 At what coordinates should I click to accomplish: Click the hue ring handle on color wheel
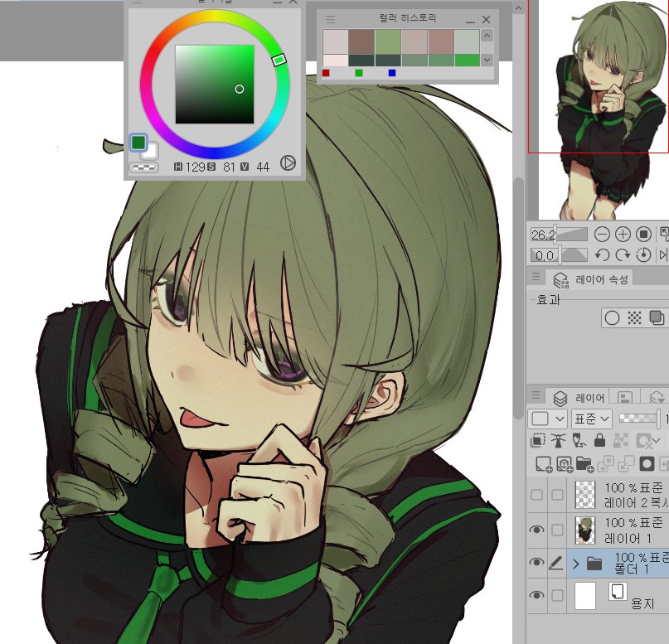tap(279, 60)
